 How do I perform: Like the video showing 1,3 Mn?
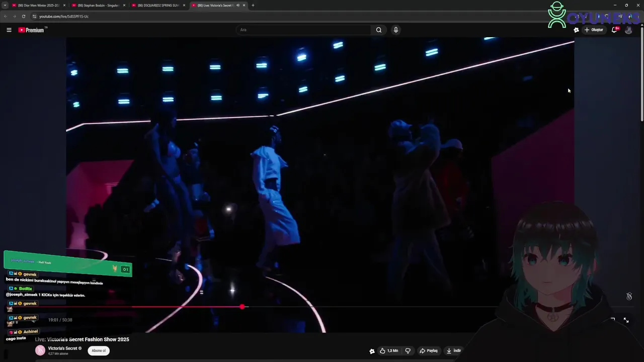click(389, 351)
